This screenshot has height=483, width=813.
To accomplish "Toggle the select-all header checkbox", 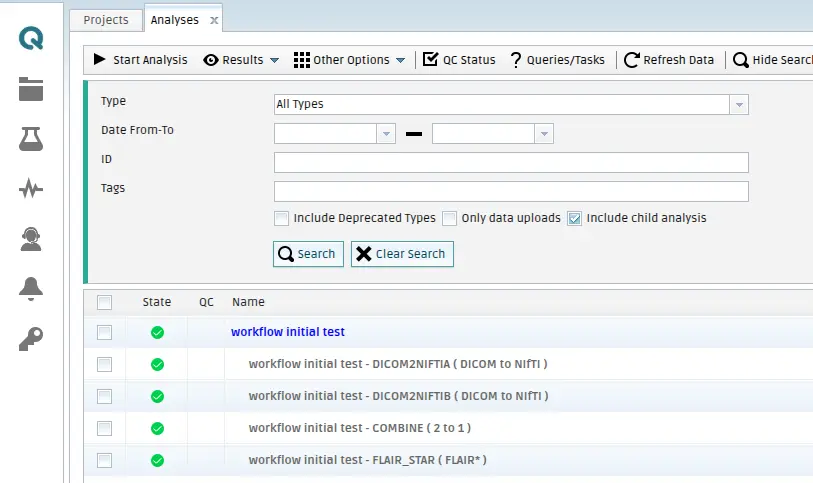I will pos(104,302).
